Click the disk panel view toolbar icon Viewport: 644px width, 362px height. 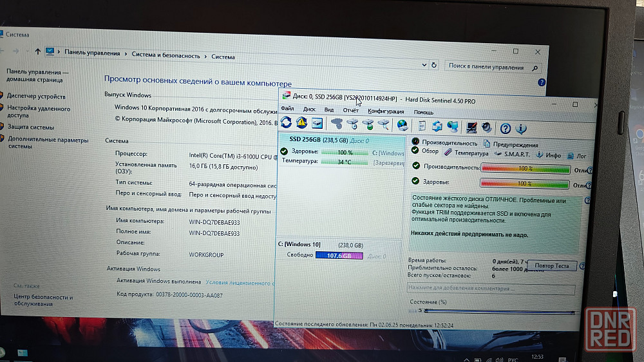(317, 123)
